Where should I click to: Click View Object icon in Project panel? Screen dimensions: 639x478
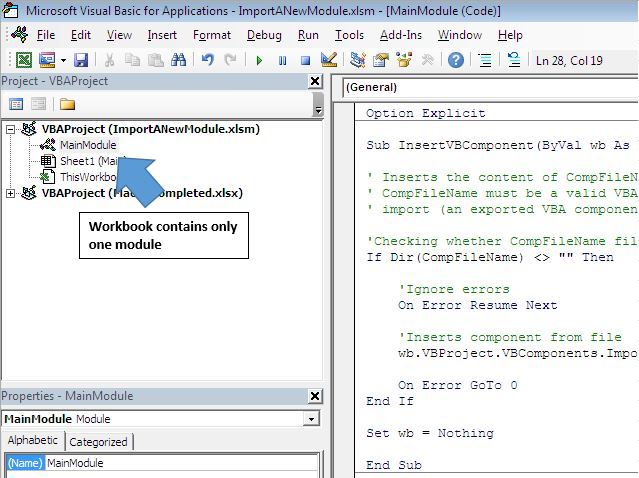pyautogui.click(x=39, y=104)
